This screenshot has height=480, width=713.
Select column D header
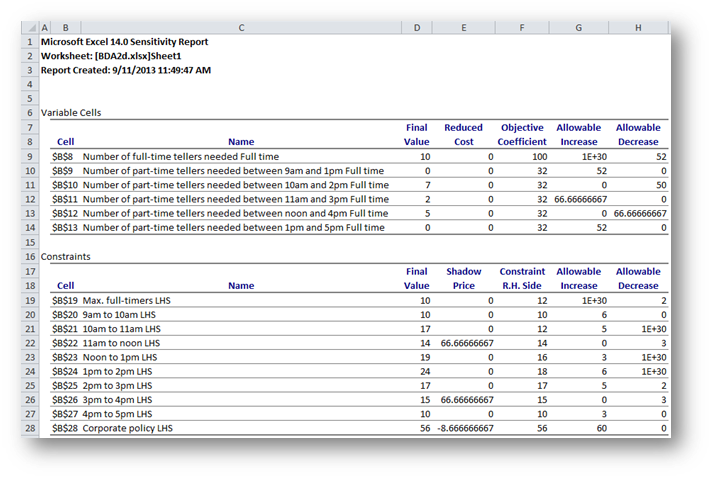[417, 28]
